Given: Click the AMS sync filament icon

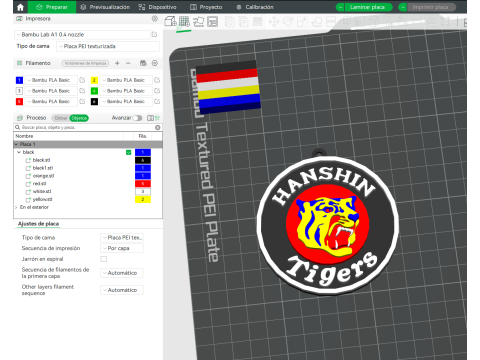Looking at the screenshot, I should 143,63.
